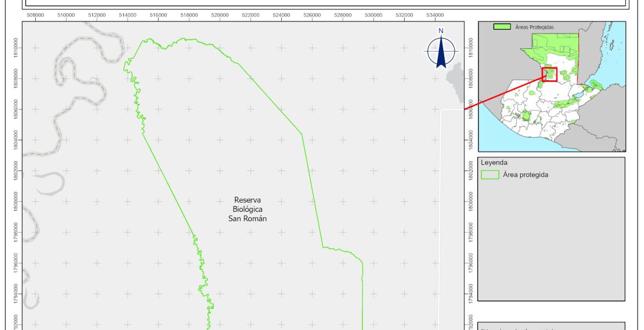This screenshot has height=330, width=644.
Task: Click the 520000 label on top axis
Action: coord(220,15)
